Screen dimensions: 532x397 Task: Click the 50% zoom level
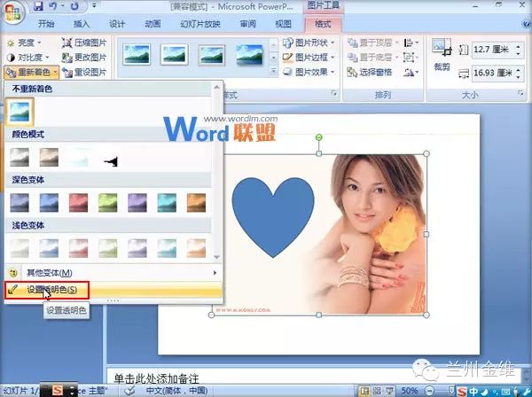(x=409, y=391)
